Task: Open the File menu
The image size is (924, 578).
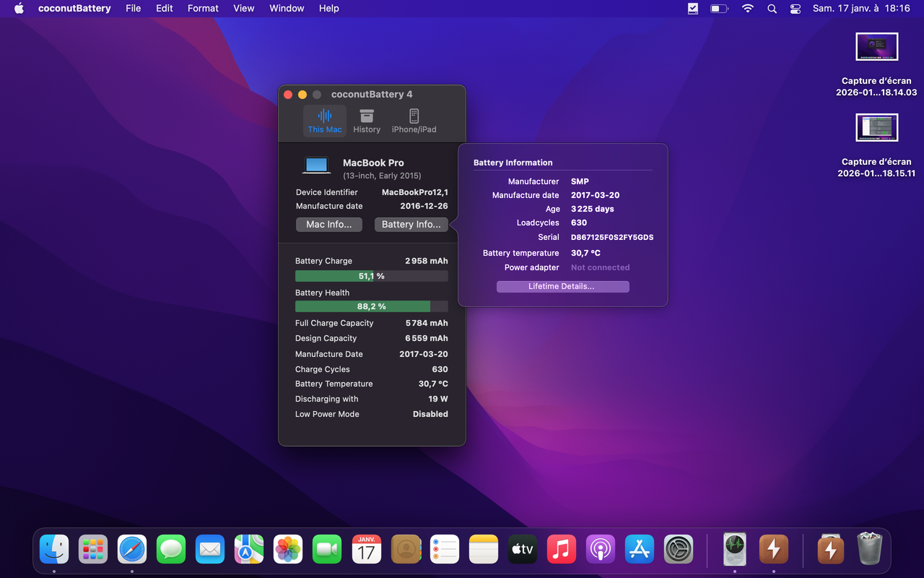Action: (x=134, y=9)
